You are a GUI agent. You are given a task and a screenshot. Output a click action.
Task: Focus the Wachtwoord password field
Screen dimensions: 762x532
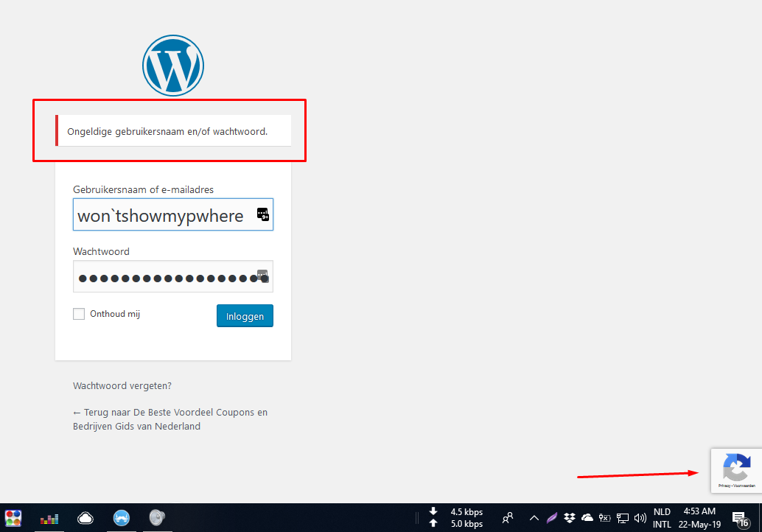point(173,276)
